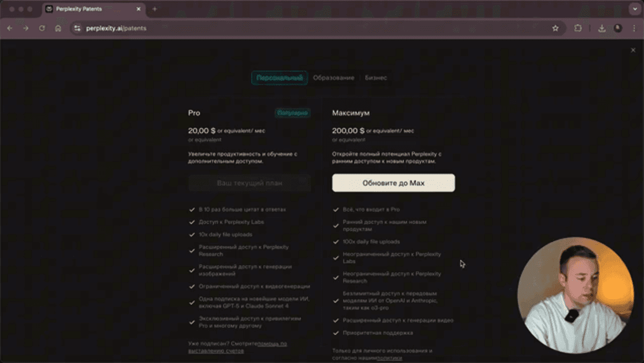Click the 100x daily file uploads feature
The image size is (644, 363).
[x=371, y=242]
